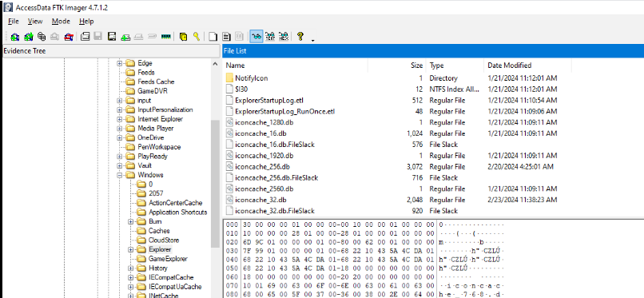Expand the Vault folder node
The height and width of the screenshot is (298, 644).
tap(120, 165)
